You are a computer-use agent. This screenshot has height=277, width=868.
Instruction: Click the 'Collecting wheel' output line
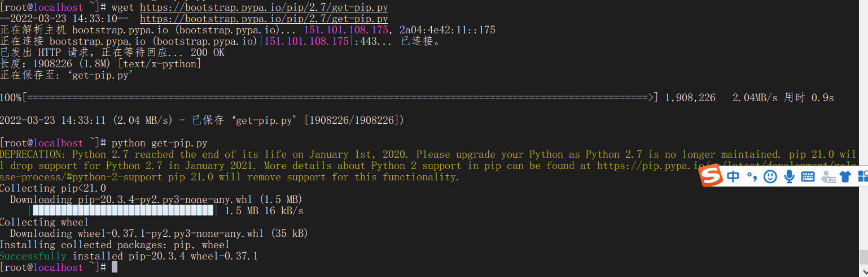tap(44, 222)
